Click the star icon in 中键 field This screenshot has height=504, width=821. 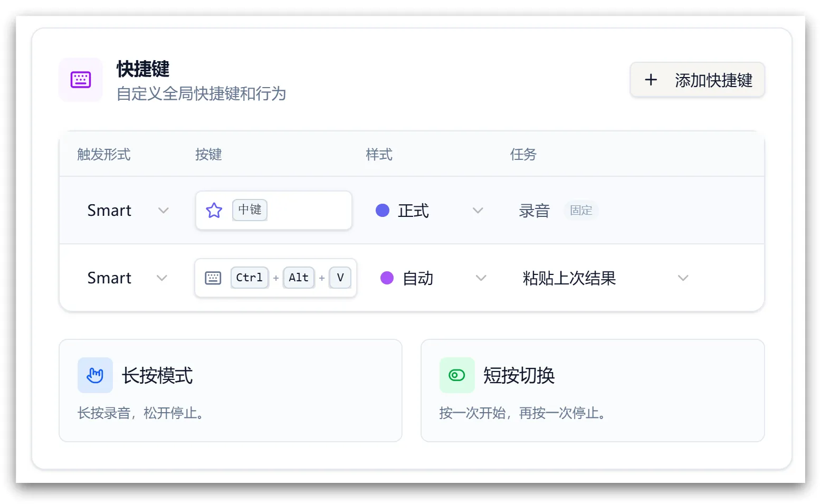click(x=214, y=211)
